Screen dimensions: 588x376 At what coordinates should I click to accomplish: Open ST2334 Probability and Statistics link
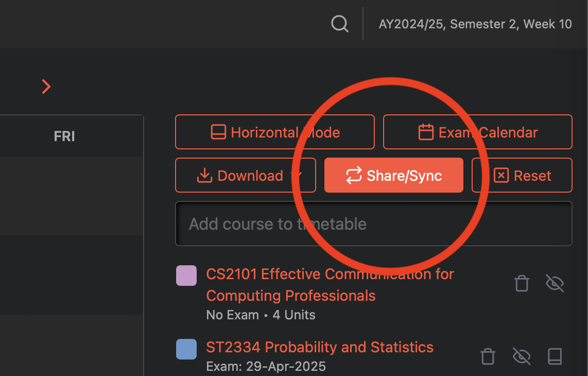click(320, 347)
